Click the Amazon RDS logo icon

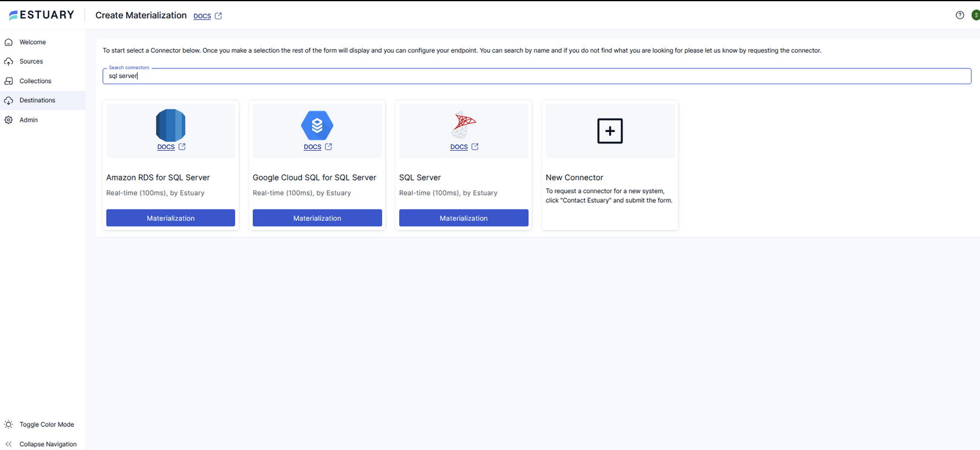(170, 125)
